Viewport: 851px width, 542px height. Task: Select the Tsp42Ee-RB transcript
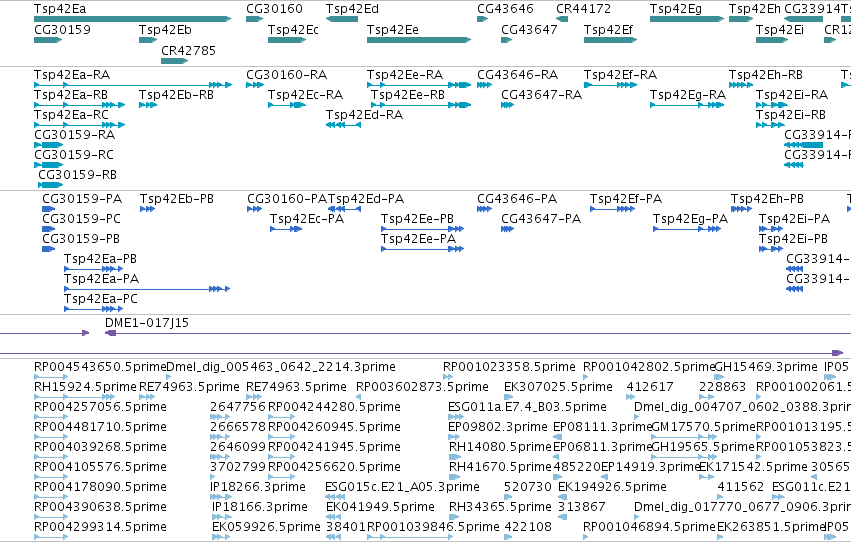(x=421, y=105)
